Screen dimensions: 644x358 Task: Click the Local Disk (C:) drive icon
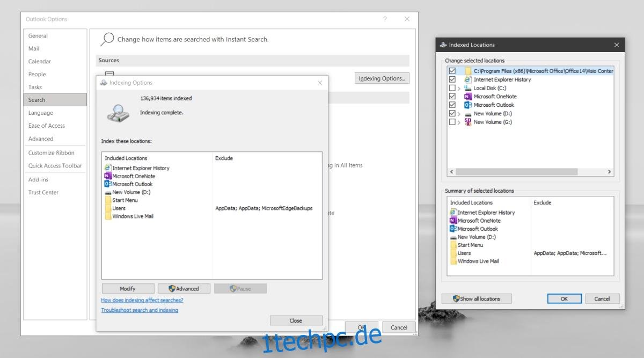point(468,88)
